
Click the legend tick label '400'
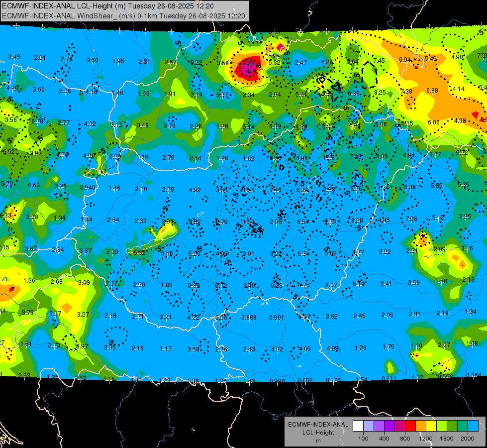point(384,439)
